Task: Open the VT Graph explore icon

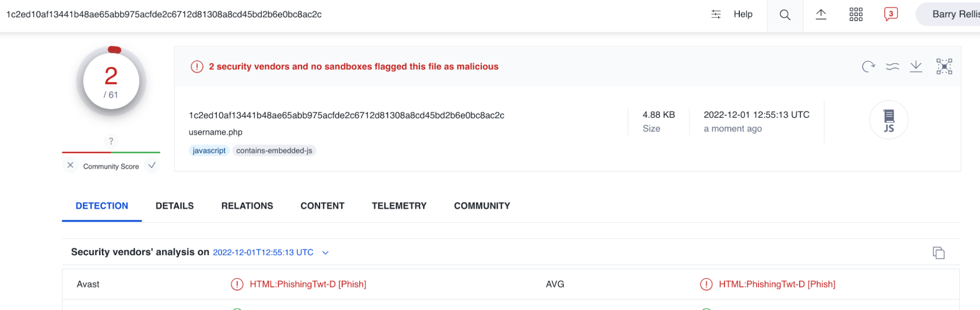Action: [x=944, y=66]
